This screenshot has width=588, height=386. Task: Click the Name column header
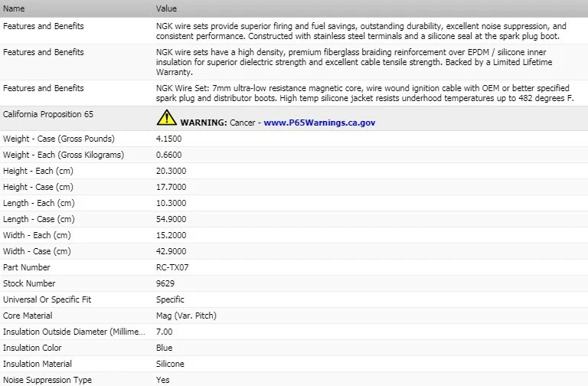(14, 8)
